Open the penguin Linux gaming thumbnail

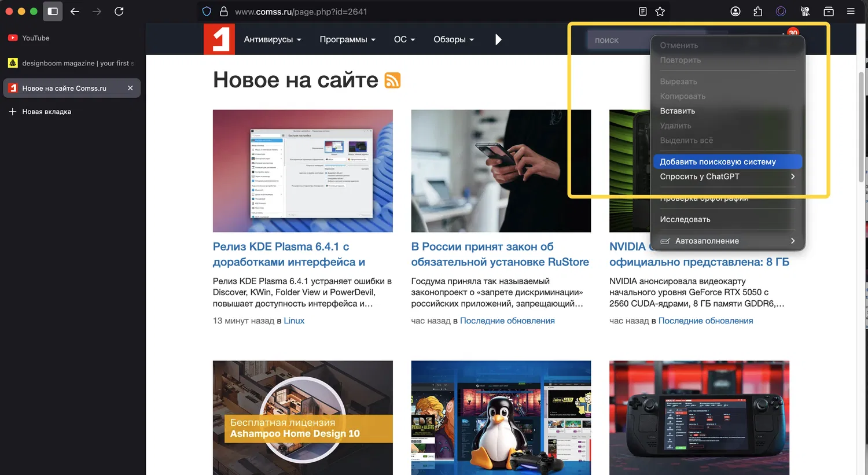coord(501,418)
